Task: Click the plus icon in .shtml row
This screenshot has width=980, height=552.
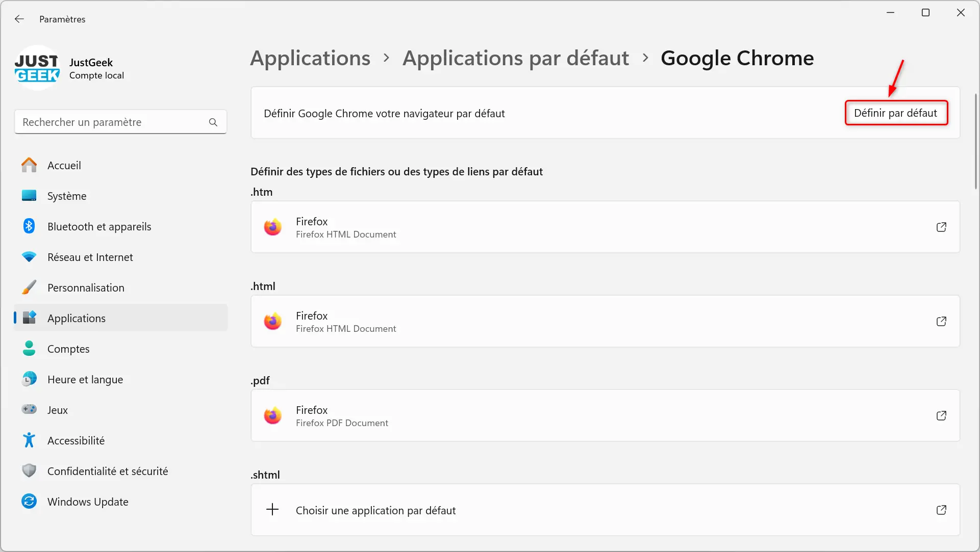Action: click(273, 509)
